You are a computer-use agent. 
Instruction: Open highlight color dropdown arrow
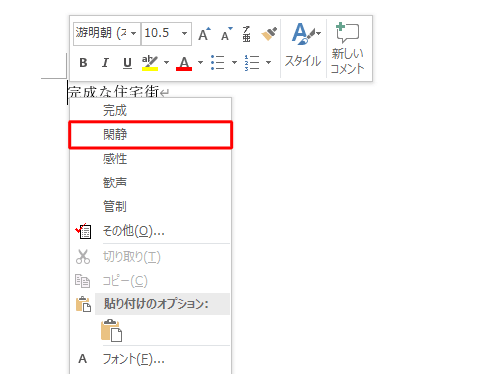pyautogui.click(x=166, y=63)
